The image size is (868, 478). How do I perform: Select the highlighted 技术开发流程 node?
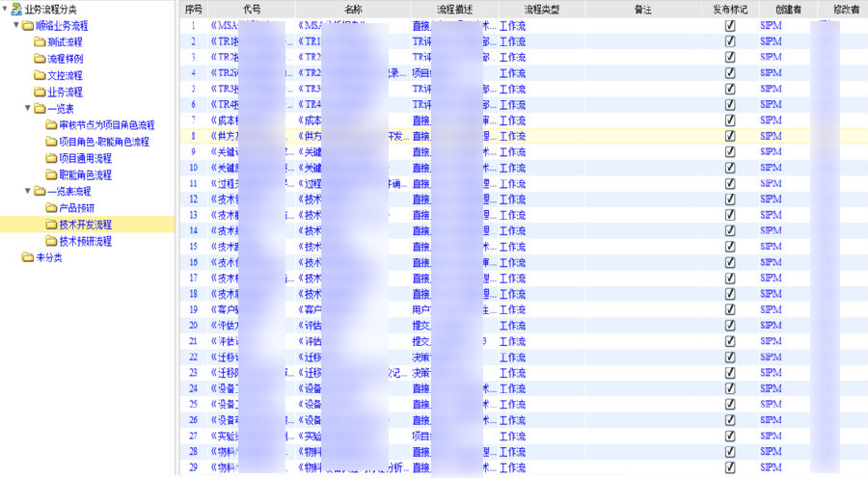(86, 225)
